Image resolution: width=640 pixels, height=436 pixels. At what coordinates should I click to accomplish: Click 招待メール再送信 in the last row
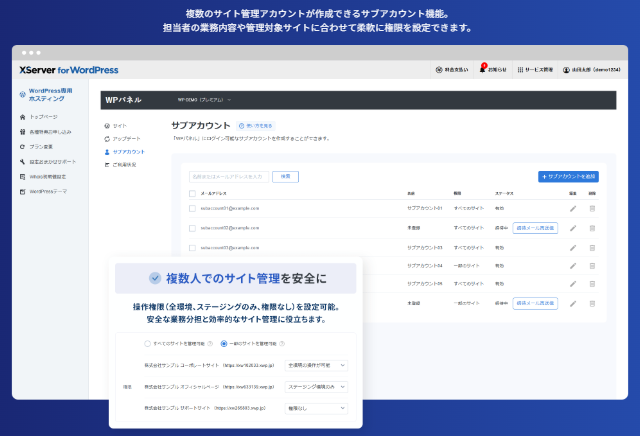coord(535,303)
